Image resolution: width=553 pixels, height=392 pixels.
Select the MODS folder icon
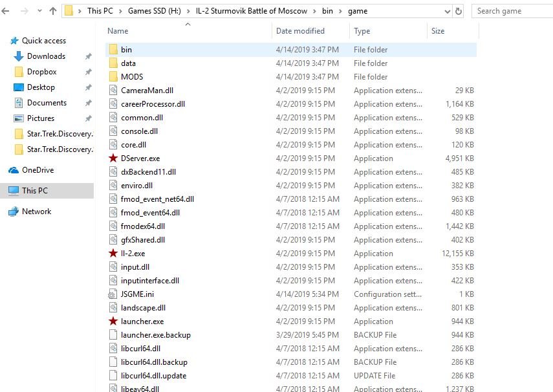[113, 76]
